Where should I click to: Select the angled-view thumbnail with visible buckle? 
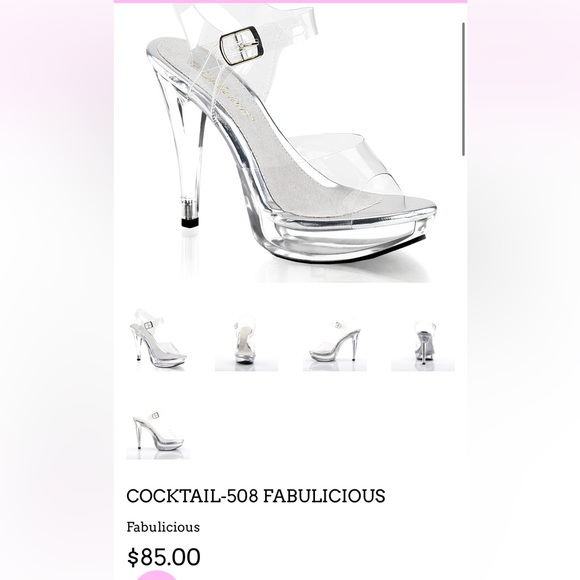point(158,340)
